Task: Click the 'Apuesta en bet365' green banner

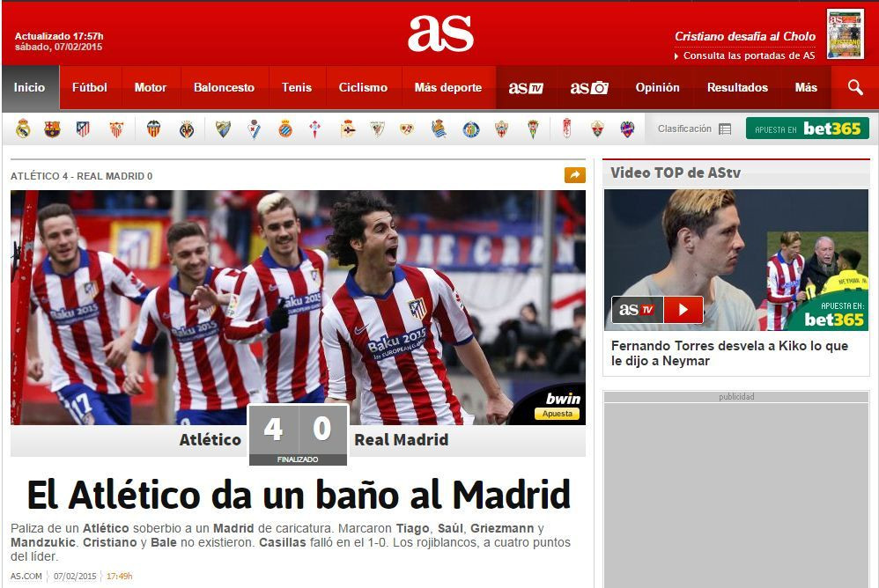Action: pos(807,129)
